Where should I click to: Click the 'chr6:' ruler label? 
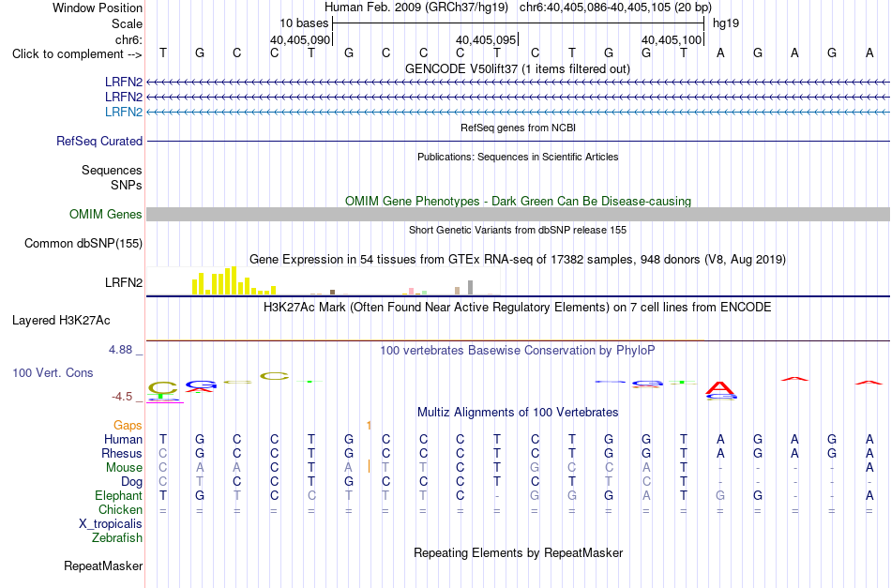pos(129,39)
